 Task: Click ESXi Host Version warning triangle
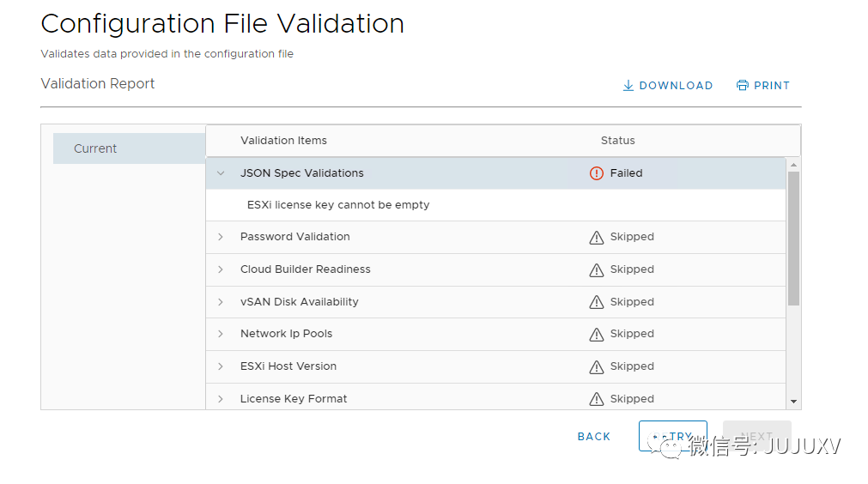click(x=597, y=367)
